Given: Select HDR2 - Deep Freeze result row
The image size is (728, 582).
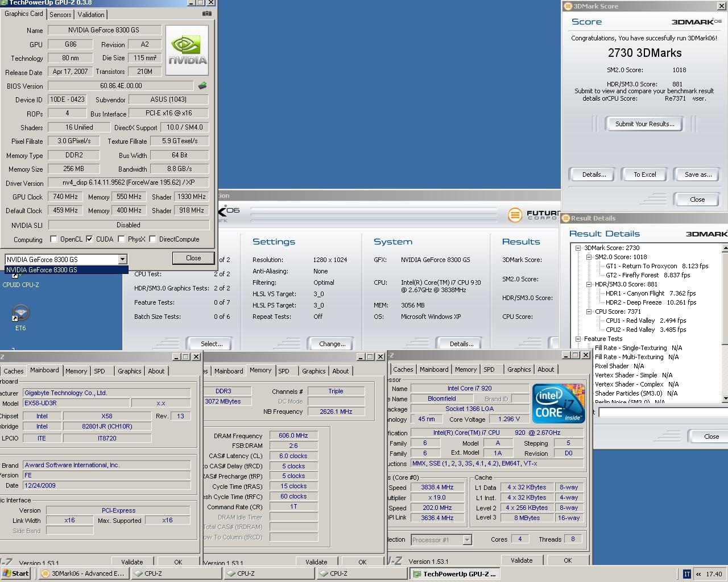Looking at the screenshot, I should pyautogui.click(x=651, y=302).
